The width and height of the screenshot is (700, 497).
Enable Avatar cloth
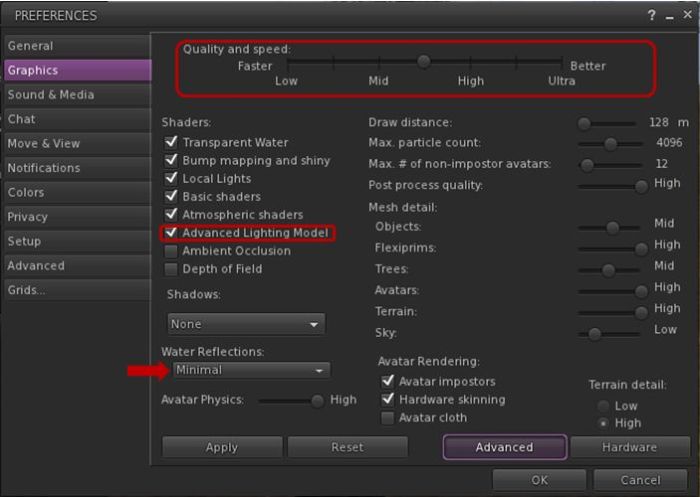point(388,418)
